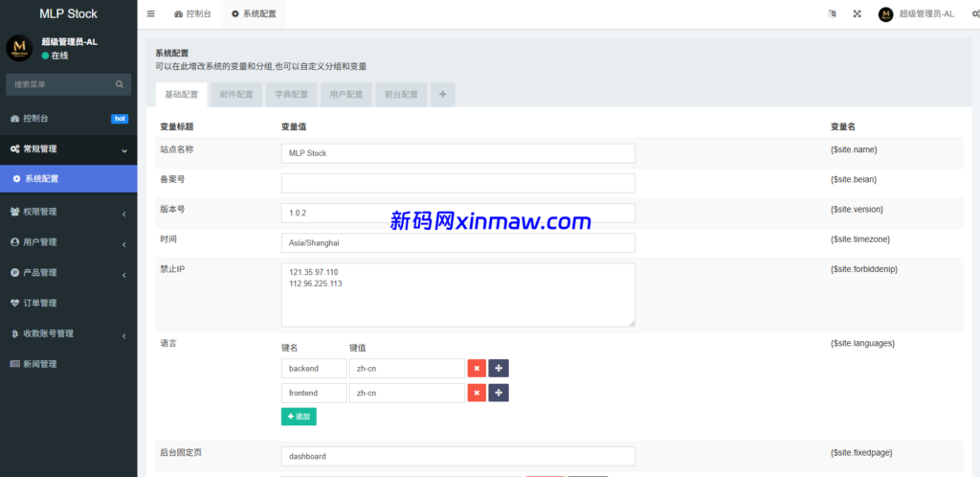Click the move handle for frontend row
Viewport: 980px width, 477px height.
pyautogui.click(x=498, y=393)
